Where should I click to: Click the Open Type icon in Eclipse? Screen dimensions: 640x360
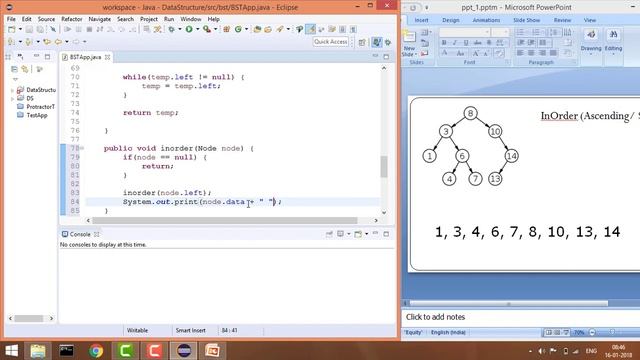click(257, 29)
